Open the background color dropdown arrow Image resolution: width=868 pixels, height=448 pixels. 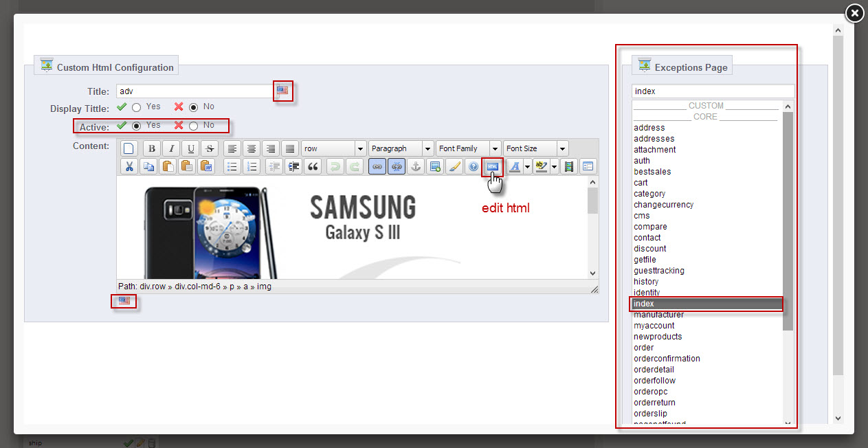[x=554, y=166]
